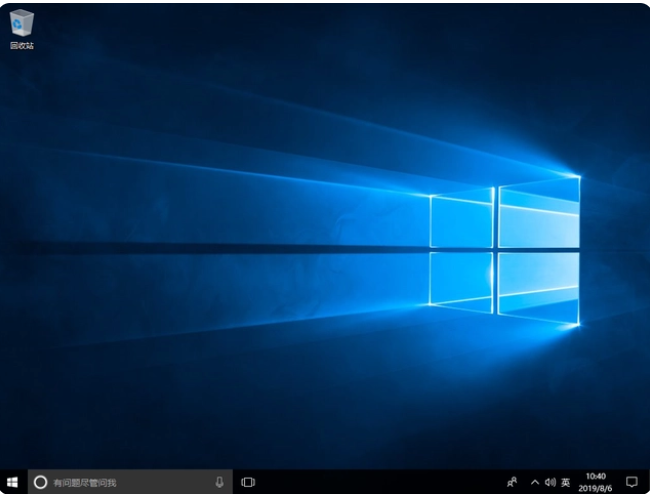Click the 回收站 label under the icon
This screenshot has width=650, height=494.
click(21, 46)
